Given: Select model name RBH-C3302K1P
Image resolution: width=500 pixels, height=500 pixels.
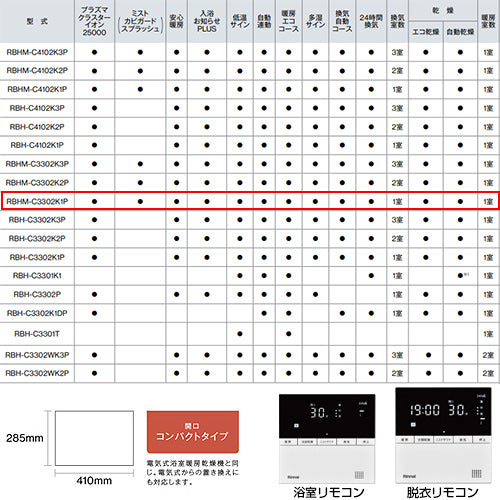Looking at the screenshot, I should pyautogui.click(x=37, y=257).
